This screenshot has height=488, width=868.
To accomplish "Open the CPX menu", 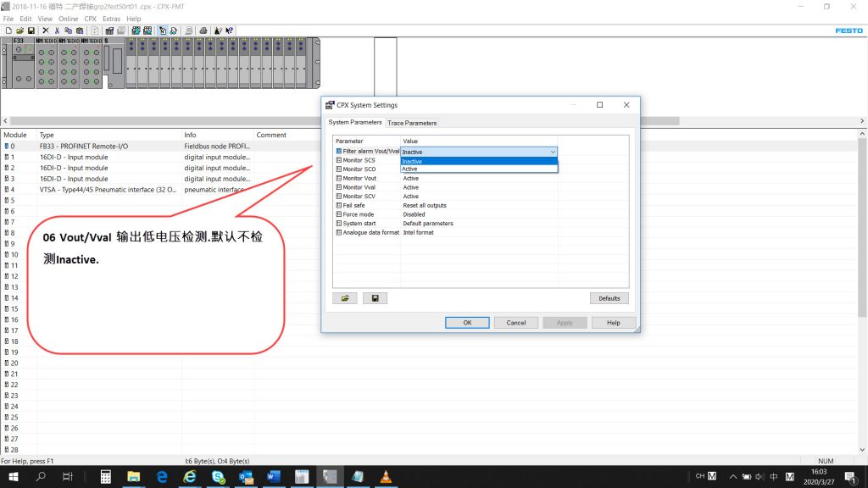I will coord(90,19).
